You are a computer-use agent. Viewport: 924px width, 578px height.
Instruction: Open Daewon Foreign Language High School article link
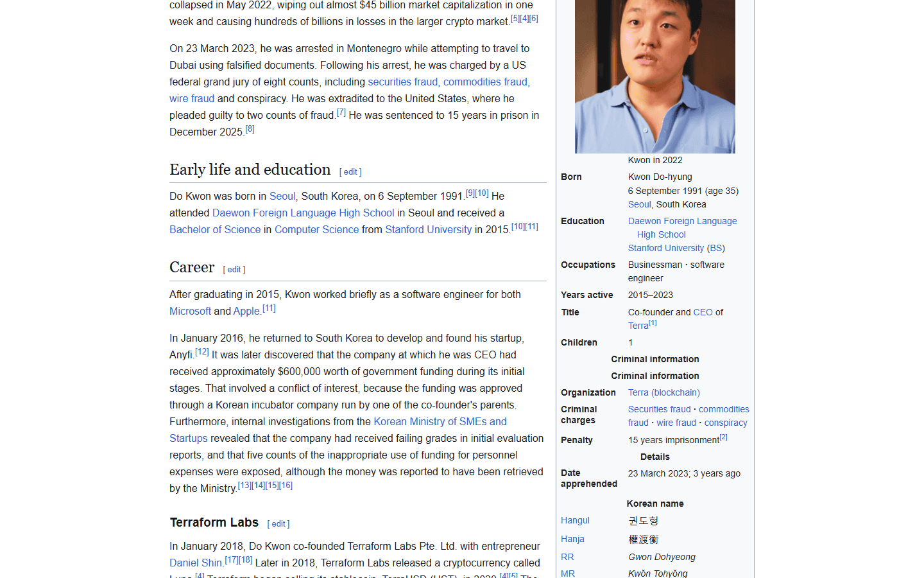(304, 213)
